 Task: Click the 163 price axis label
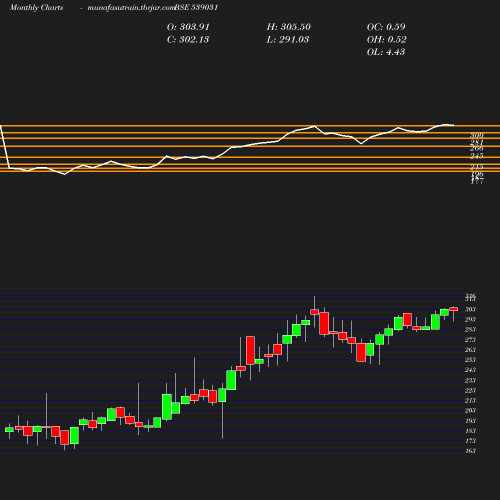tap(470, 451)
